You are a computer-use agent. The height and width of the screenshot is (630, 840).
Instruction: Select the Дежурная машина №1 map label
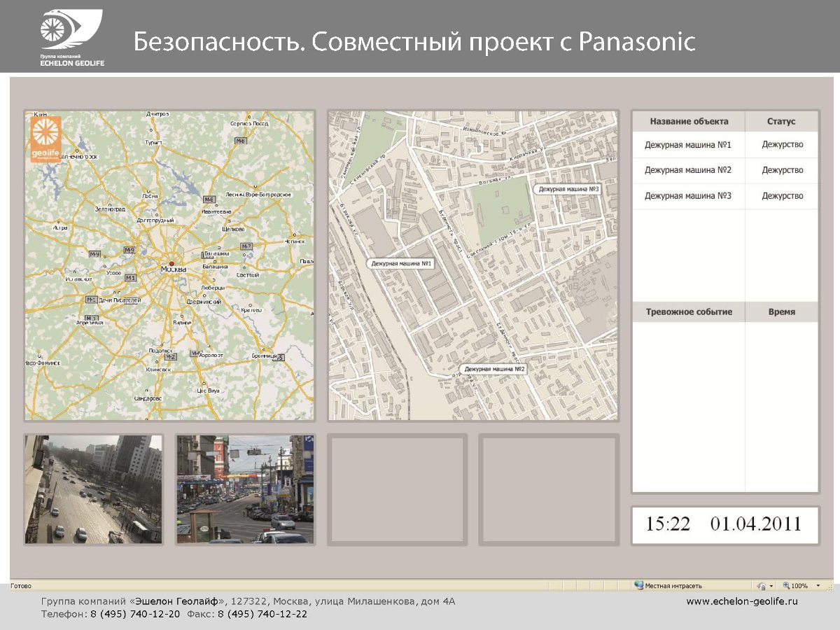[402, 263]
